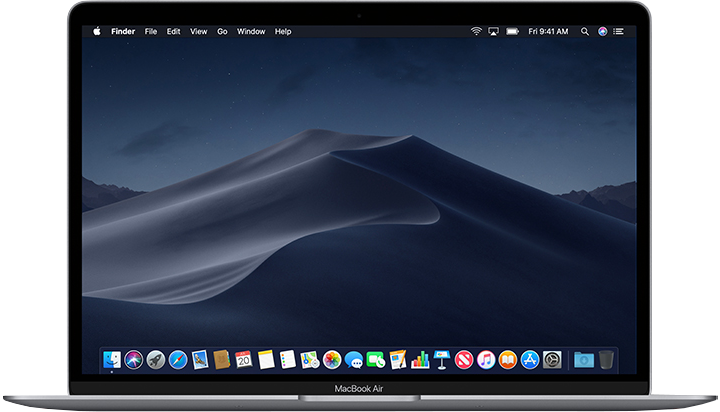The height and width of the screenshot is (412, 720).
Task: Launch Siri from the dock
Action: tap(134, 359)
